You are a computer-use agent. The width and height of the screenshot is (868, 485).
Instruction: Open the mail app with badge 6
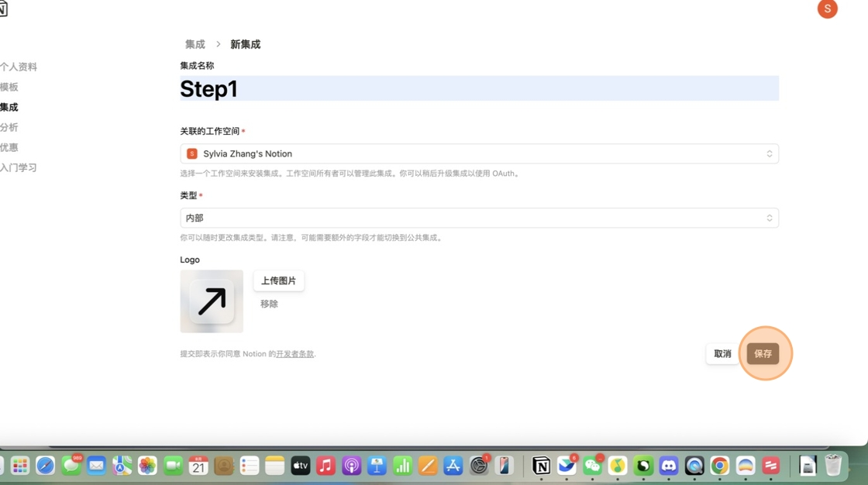567,466
